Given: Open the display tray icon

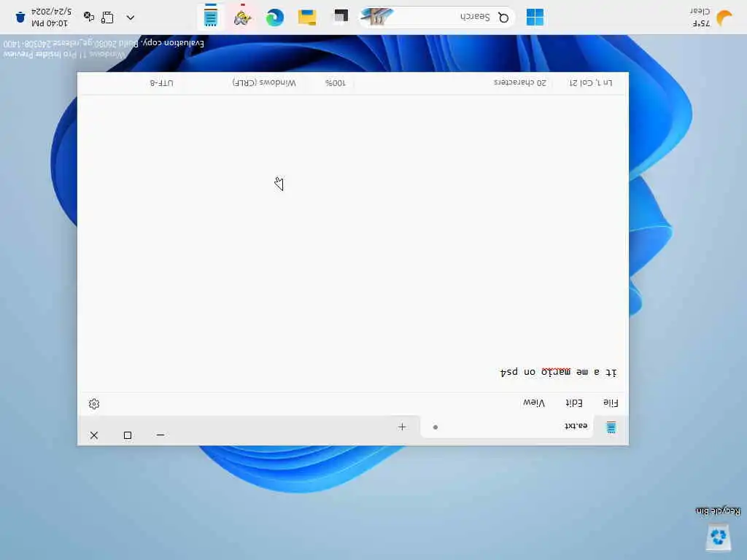Looking at the screenshot, I should coord(108,17).
